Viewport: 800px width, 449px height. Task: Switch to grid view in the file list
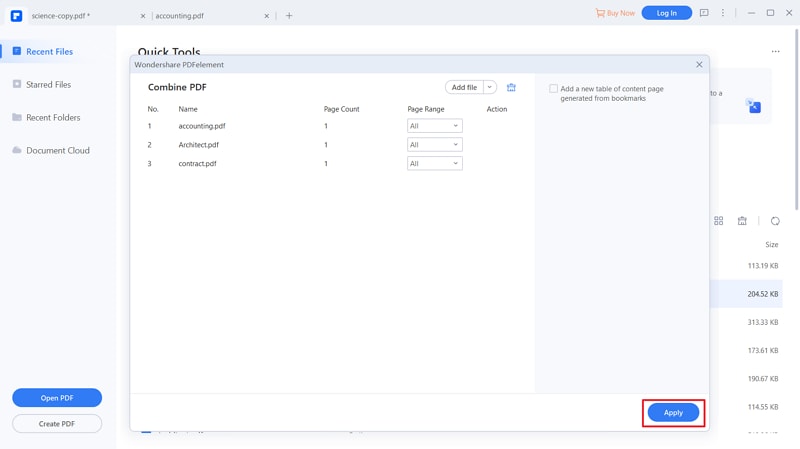(x=718, y=221)
